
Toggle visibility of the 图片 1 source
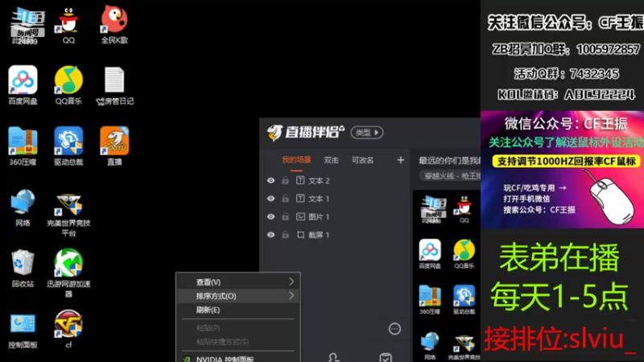point(270,216)
